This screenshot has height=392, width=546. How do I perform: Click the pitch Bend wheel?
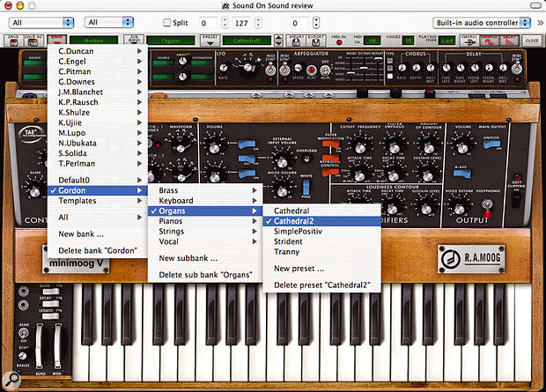[40, 345]
